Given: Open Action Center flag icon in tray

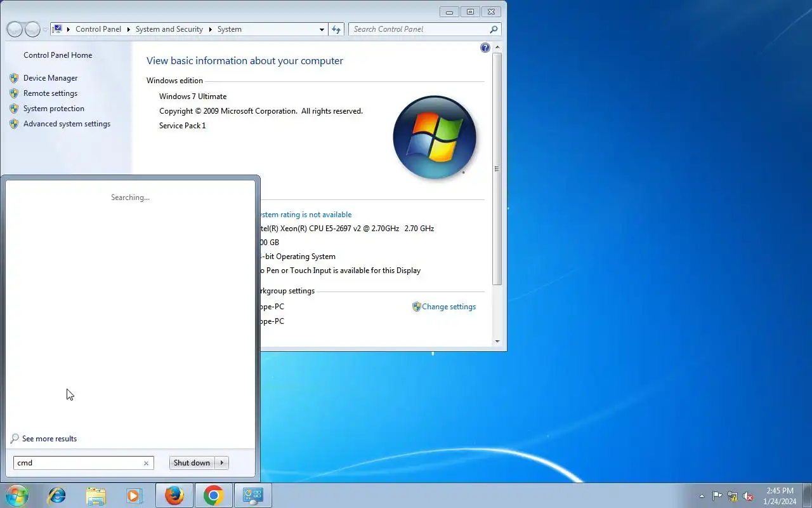Looking at the screenshot, I should [x=717, y=496].
